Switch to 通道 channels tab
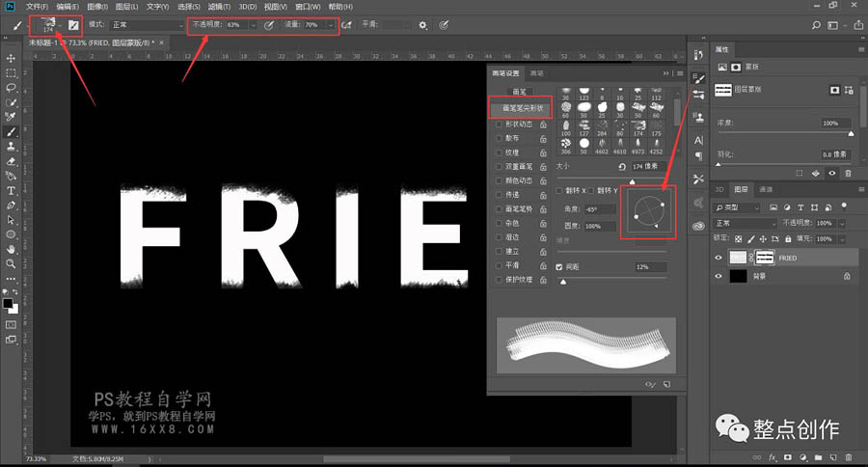 (x=766, y=189)
